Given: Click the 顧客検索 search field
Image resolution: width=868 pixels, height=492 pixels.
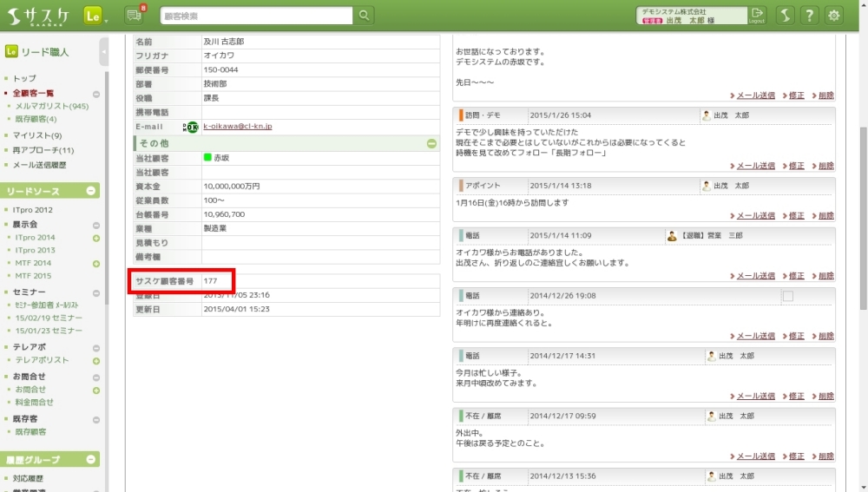Looking at the screenshot, I should click(x=256, y=15).
